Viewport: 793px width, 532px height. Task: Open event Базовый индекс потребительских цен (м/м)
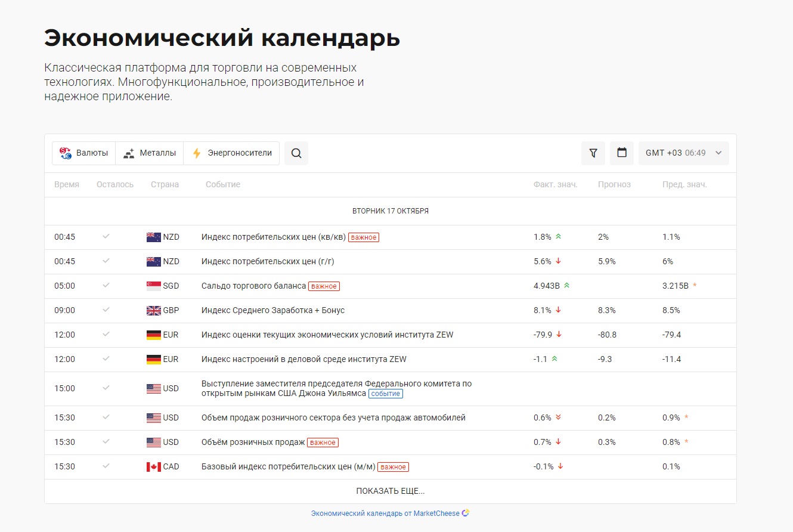click(289, 467)
